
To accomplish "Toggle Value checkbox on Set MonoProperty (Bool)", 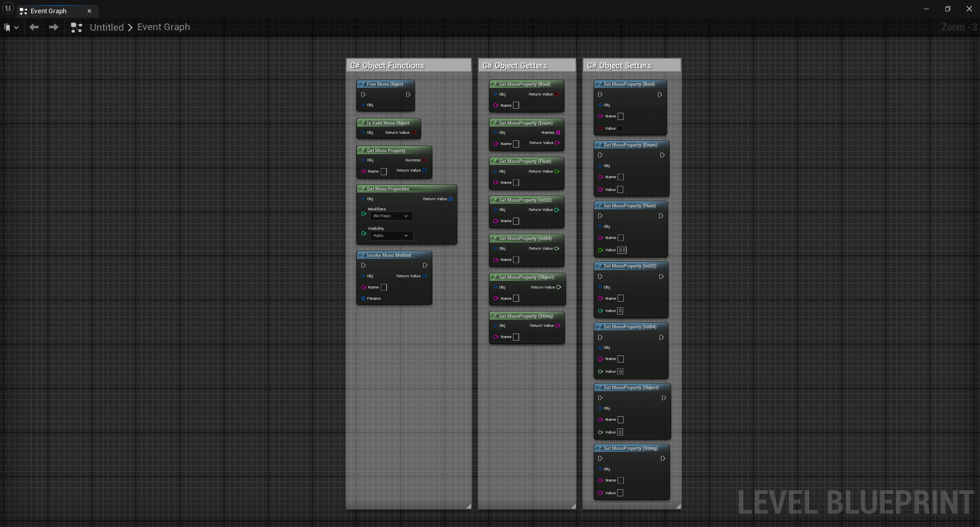I will (x=620, y=129).
